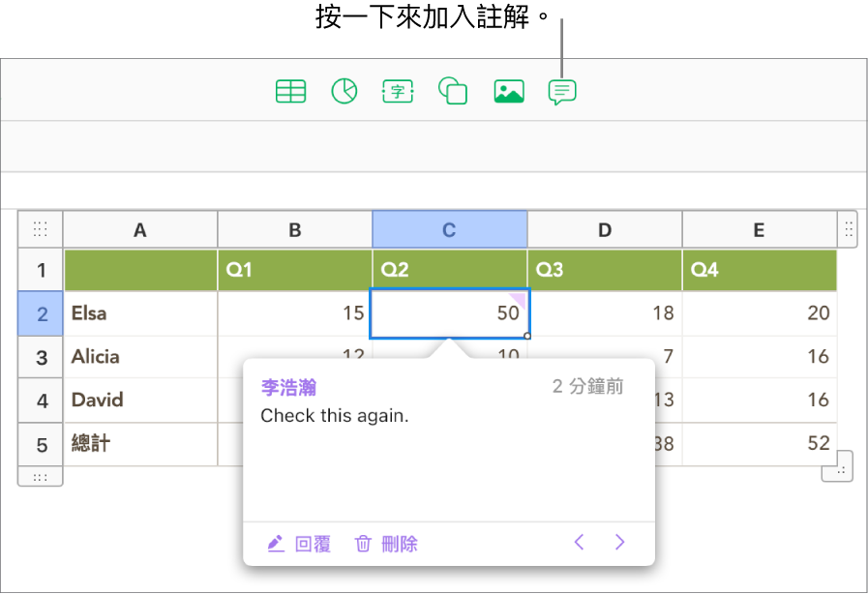Insert a photo using the media icon

click(x=507, y=91)
